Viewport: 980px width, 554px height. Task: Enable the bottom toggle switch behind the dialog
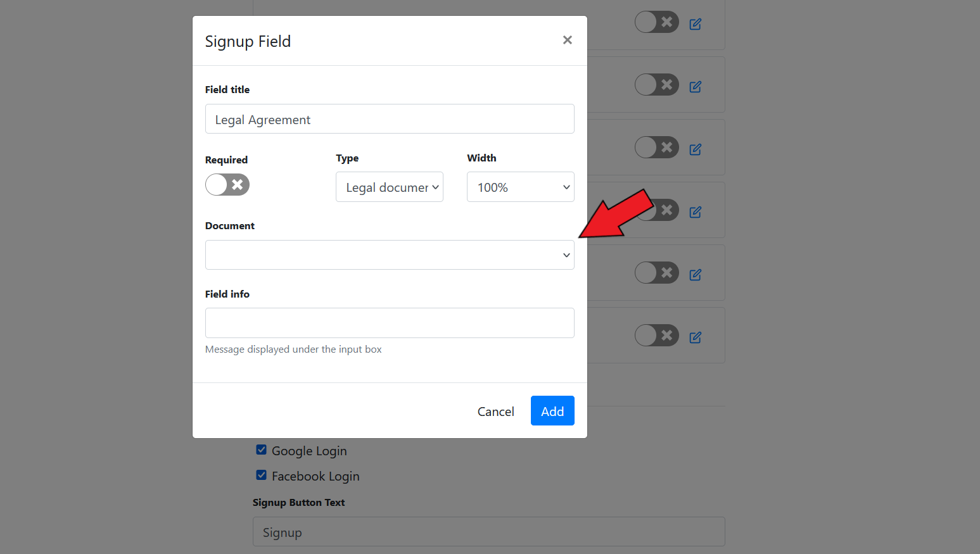click(656, 336)
